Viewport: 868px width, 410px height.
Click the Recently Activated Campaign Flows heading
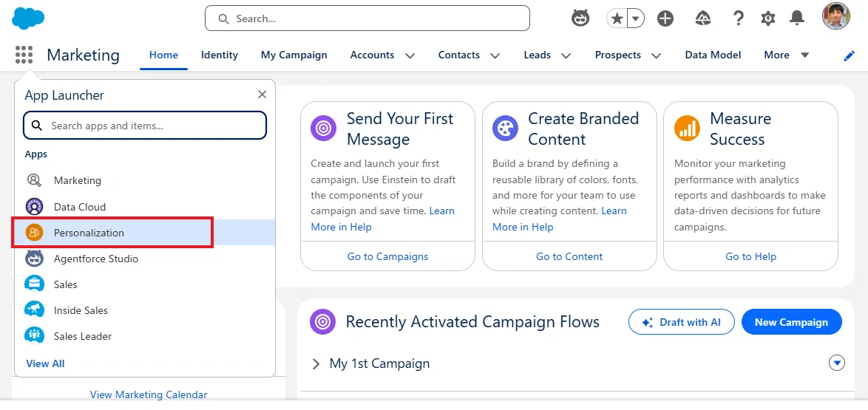tap(472, 322)
